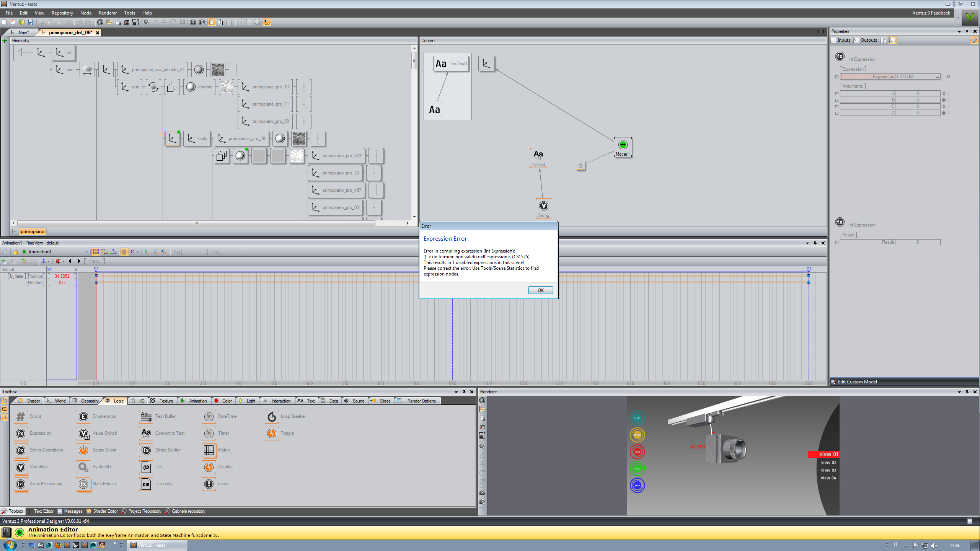
Task: Click Edit Custom Model link
Action: (x=857, y=382)
